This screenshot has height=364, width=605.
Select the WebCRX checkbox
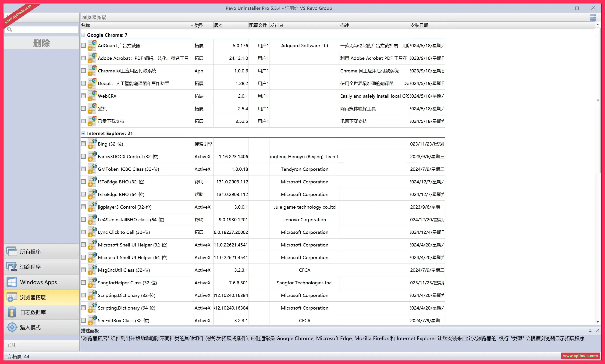point(83,96)
